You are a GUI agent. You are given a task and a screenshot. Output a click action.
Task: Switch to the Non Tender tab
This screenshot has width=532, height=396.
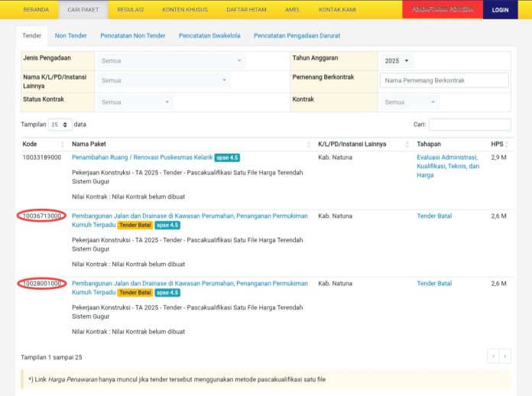pyautogui.click(x=71, y=35)
